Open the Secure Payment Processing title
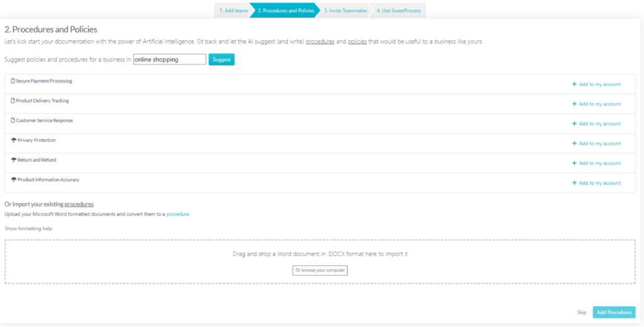The width and height of the screenshot is (644, 327). pos(44,81)
